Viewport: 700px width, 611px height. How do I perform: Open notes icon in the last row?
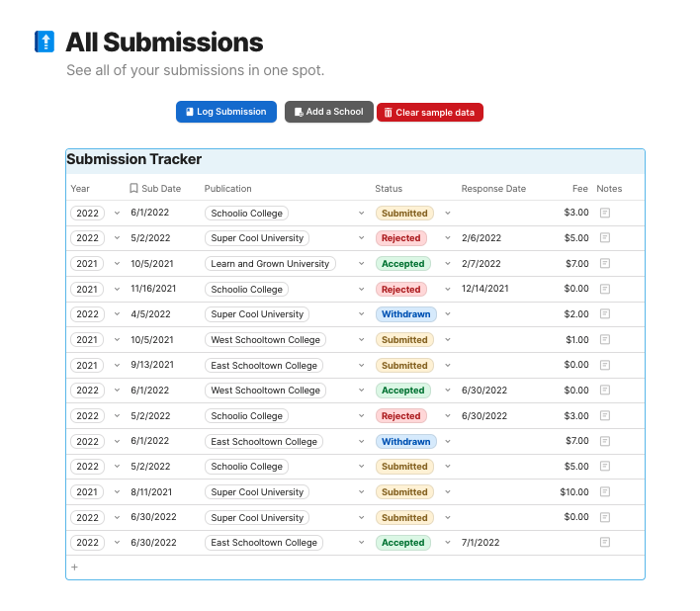pos(605,542)
